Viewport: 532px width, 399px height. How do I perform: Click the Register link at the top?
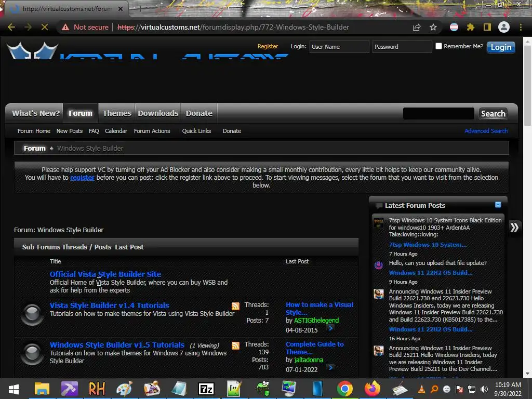(x=268, y=46)
